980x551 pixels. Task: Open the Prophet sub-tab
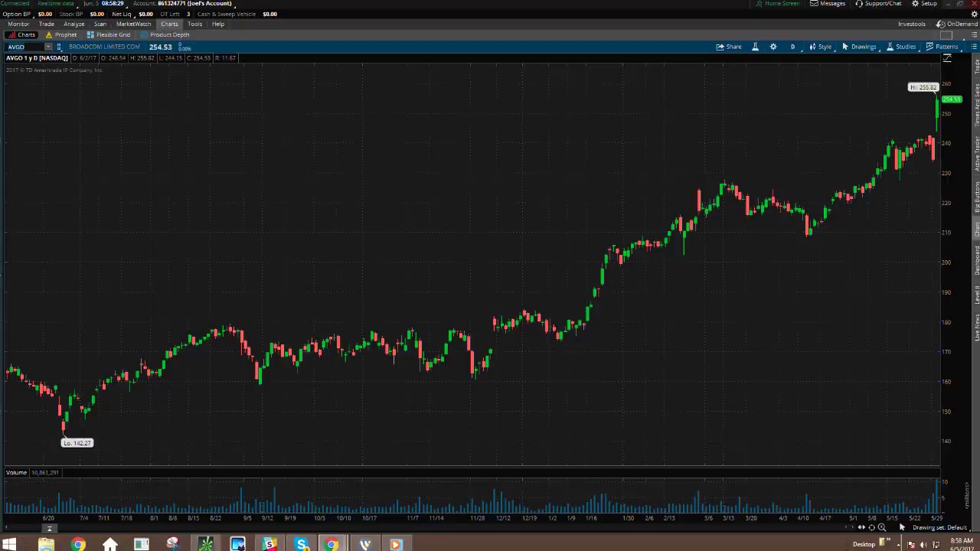(61, 34)
